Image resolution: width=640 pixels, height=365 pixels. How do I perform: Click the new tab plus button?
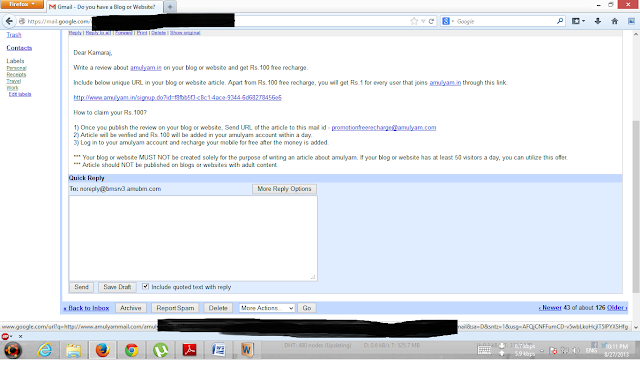point(170,7)
